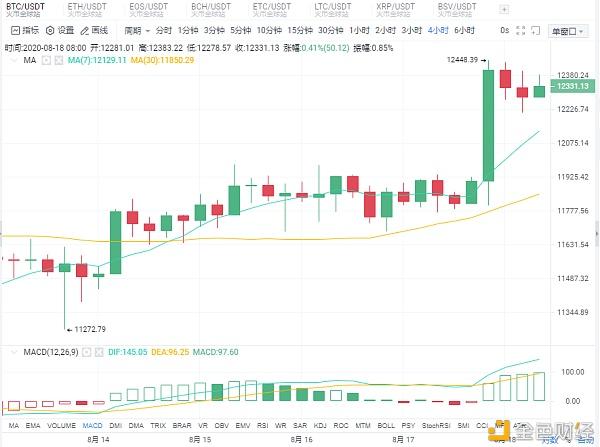The height and width of the screenshot is (447, 600).
Task: Click the 0s refresh timer
Action: pos(505,30)
